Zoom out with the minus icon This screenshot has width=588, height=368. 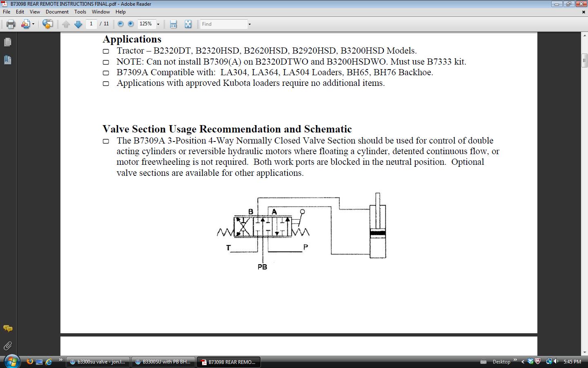click(120, 24)
